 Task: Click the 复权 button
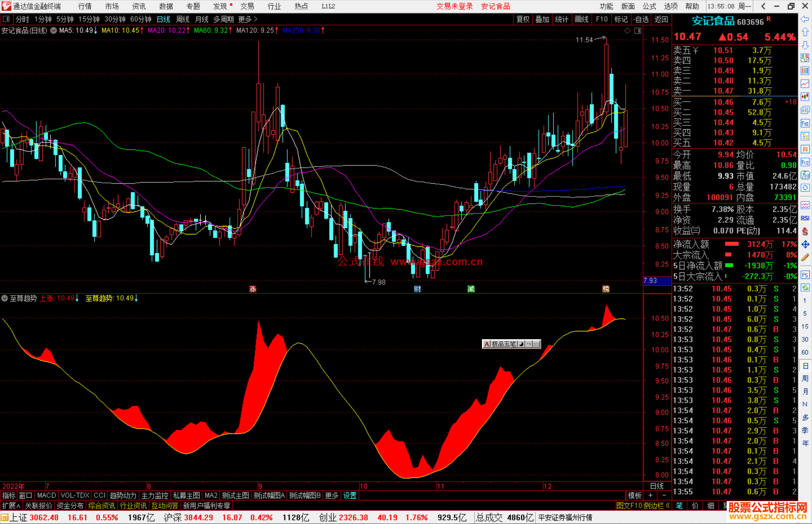(x=523, y=19)
